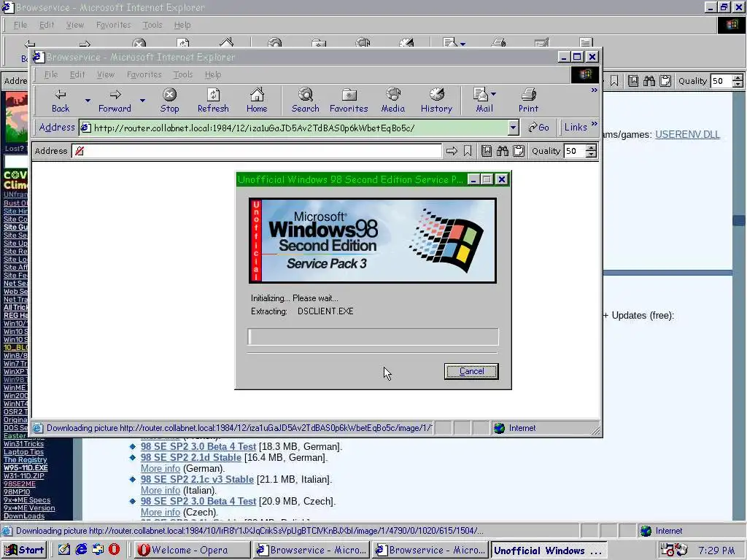Screen dimensions: 747x560
Task: Click Forward in the front IE toolbar
Action: point(115,101)
